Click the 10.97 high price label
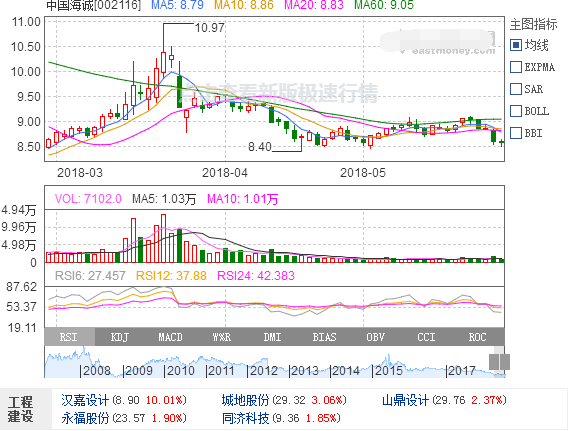This screenshot has height=431, width=568. [x=210, y=28]
